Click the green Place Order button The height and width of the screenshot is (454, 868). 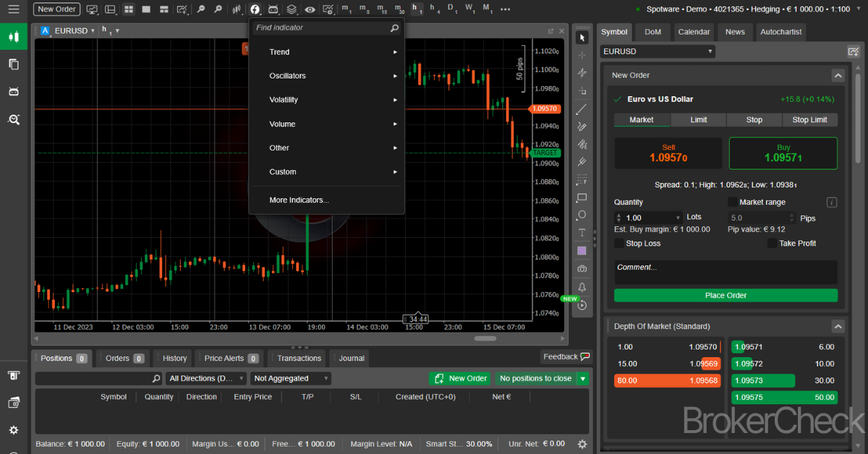(x=726, y=295)
